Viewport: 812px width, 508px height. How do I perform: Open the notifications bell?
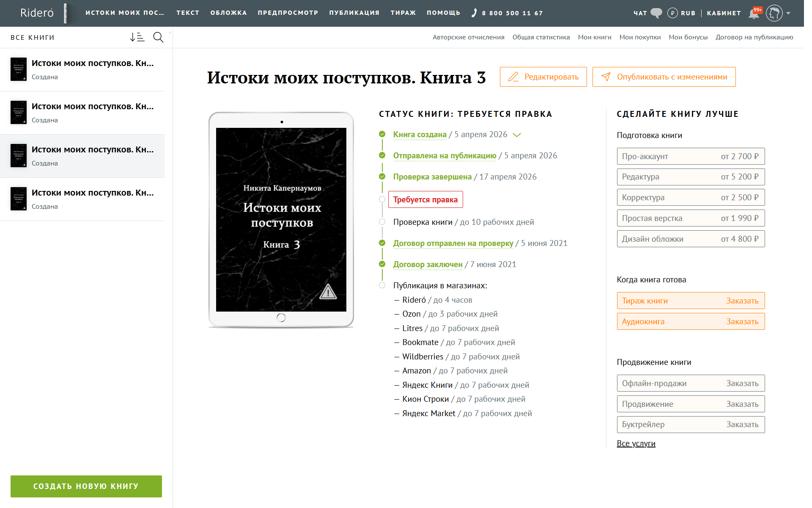tap(754, 13)
